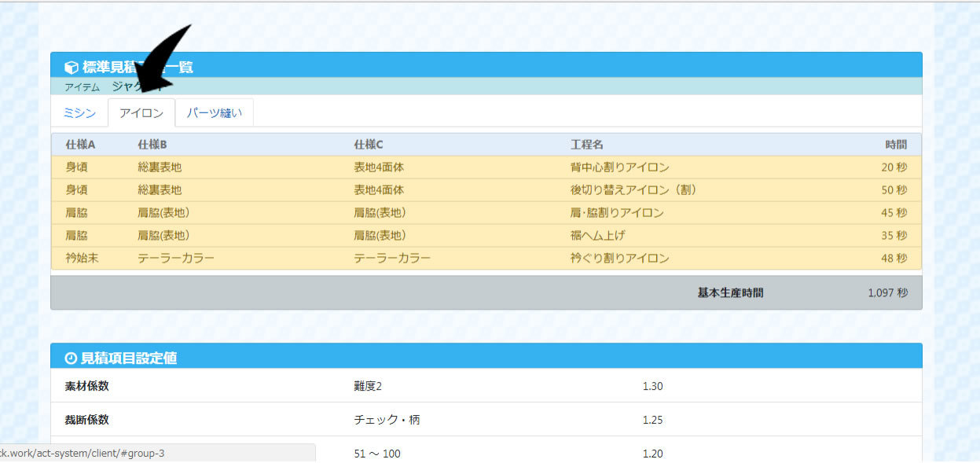Select the 素材係数 setting row label
This screenshot has width=980, height=463.
point(86,386)
